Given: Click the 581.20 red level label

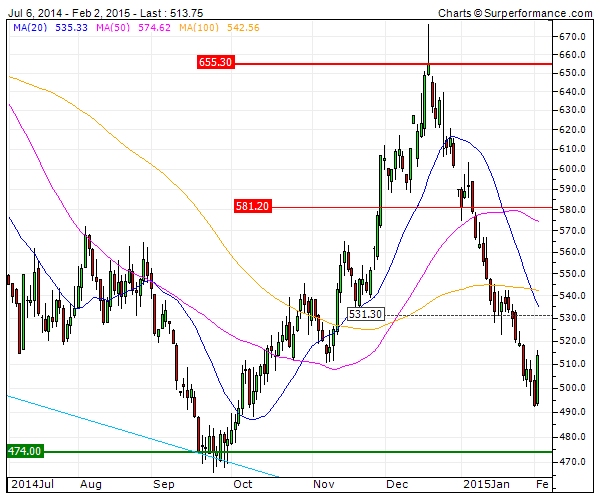Looking at the screenshot, I should pyautogui.click(x=253, y=206).
